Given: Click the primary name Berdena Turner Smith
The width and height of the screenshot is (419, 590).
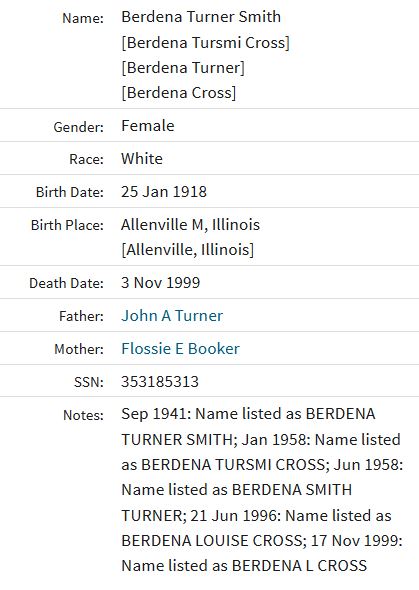Looking at the screenshot, I should (201, 17).
